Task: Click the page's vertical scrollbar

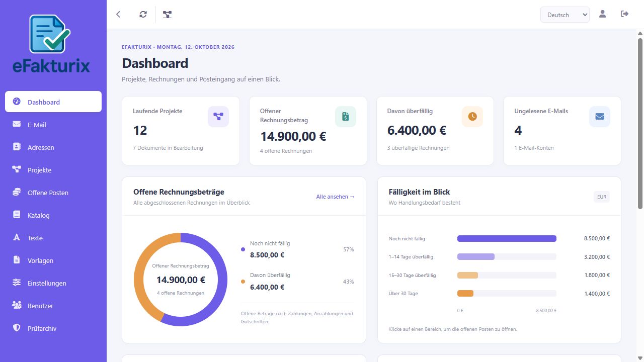Action: pyautogui.click(x=640, y=123)
